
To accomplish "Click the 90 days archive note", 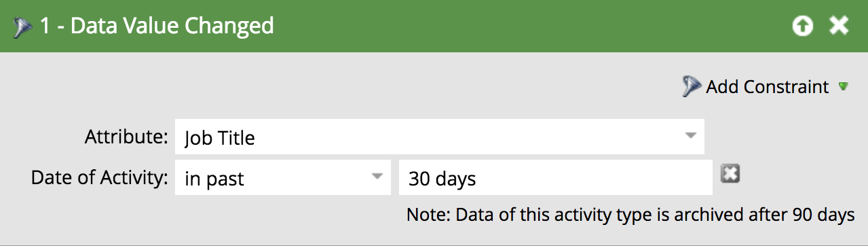I will 630,215.
